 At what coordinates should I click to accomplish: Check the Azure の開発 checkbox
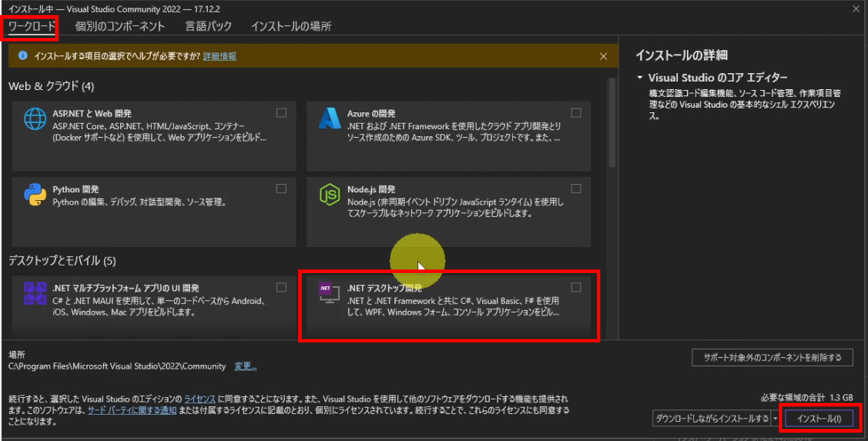(x=576, y=112)
